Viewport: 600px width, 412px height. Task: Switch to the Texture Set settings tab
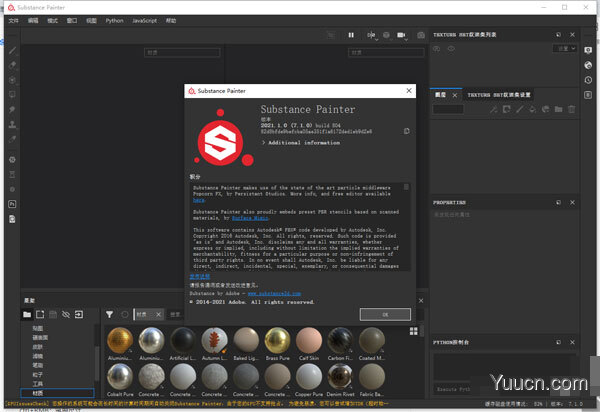pyautogui.click(x=499, y=95)
